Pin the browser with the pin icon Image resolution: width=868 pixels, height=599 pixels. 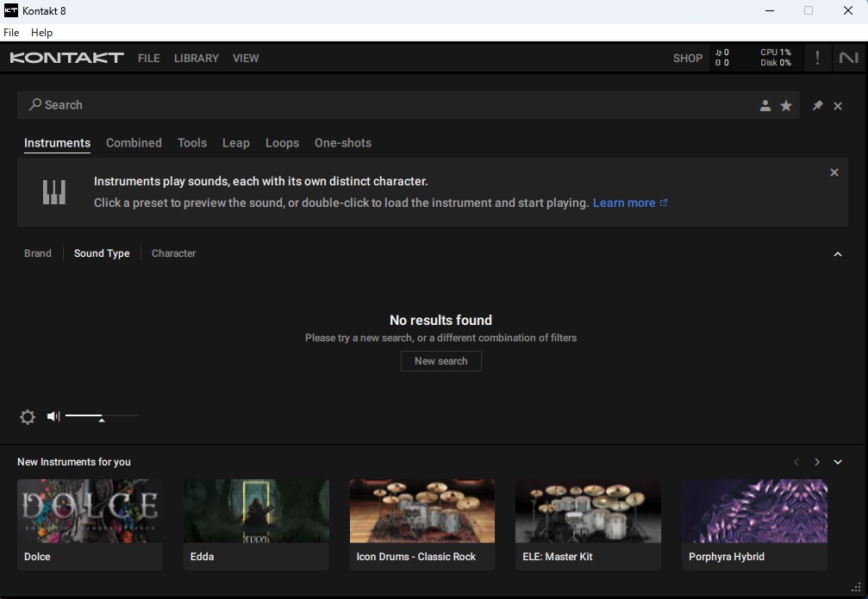click(x=817, y=105)
